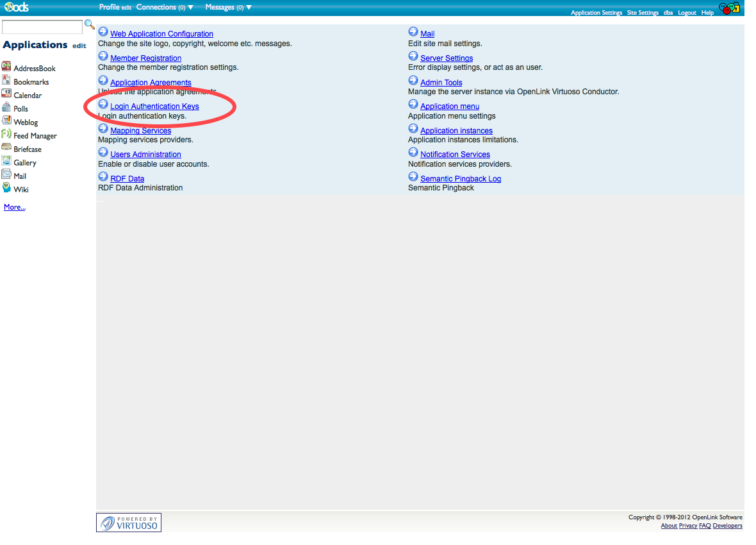Click the search input field
This screenshot has height=545, width=756.
[42, 27]
